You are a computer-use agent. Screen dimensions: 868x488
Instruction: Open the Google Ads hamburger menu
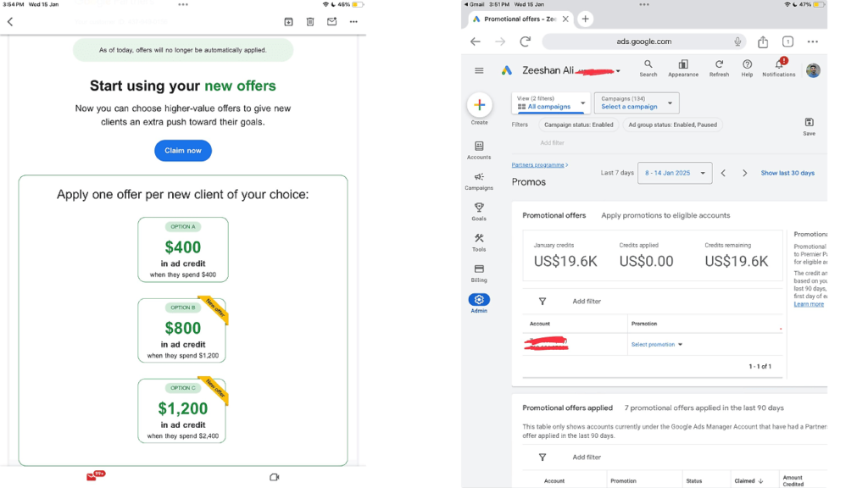coord(479,71)
